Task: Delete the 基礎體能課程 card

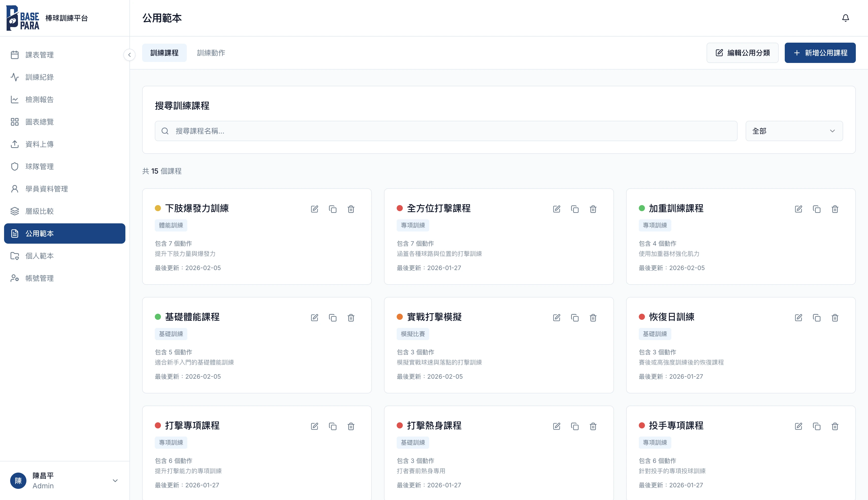Action: click(x=351, y=317)
